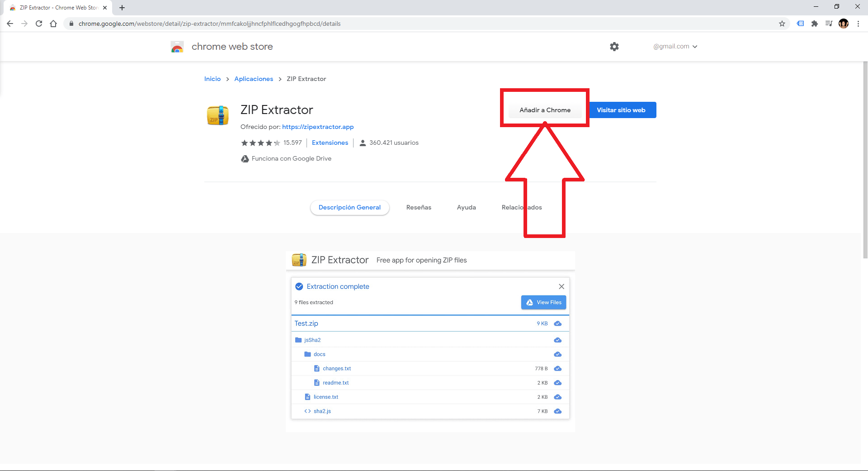Click the ZIP Extractor app icon

[218, 115]
